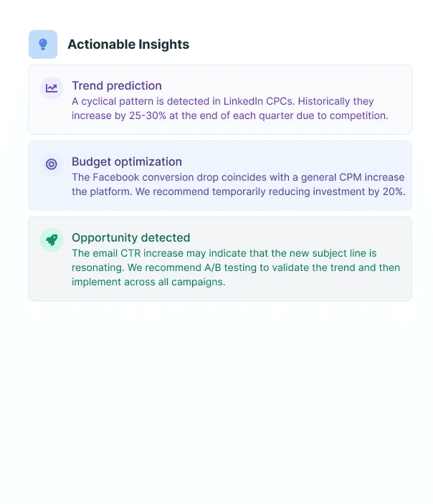Click the rocket icon for Opportunity detected
This screenshot has width=433, height=504.
coord(52,239)
